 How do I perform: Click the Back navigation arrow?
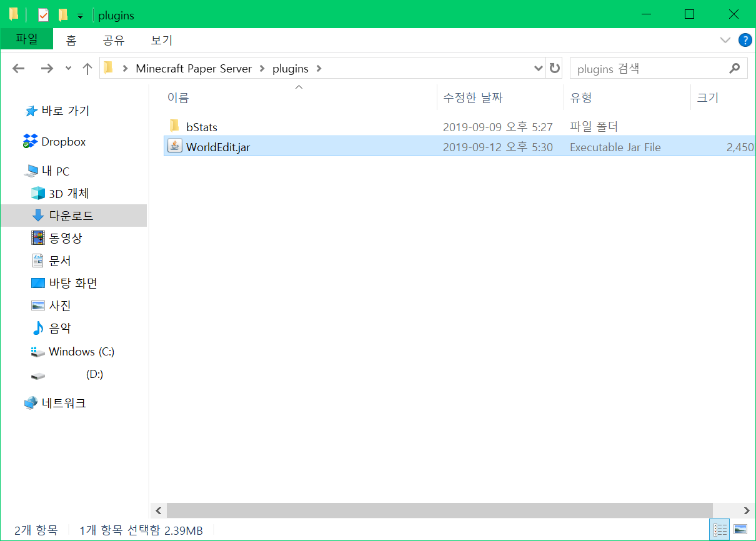click(x=19, y=69)
